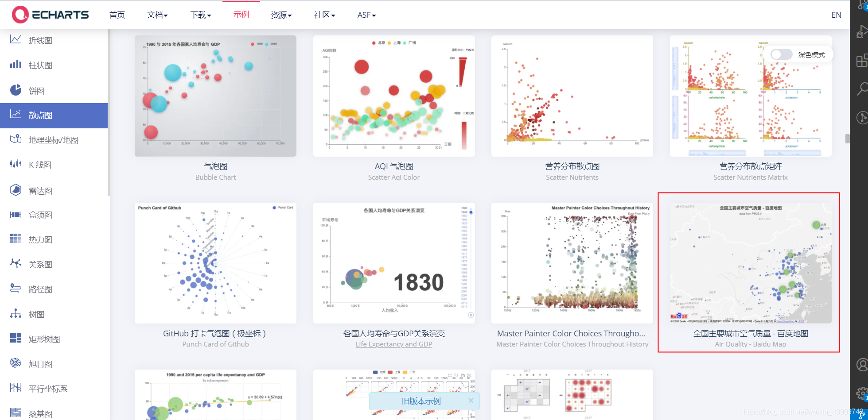Open the 1990 and 2015 regression thumbnail
The width and height of the screenshot is (868, 420).
point(215,395)
